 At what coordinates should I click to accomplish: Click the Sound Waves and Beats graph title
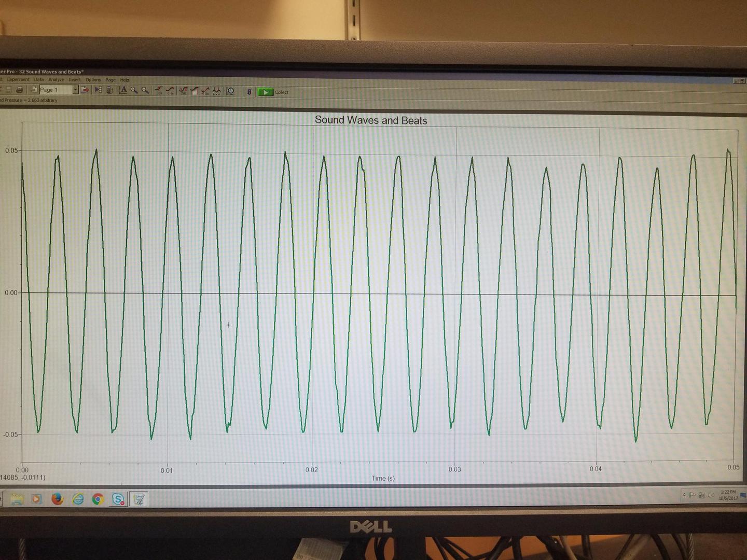click(x=371, y=120)
